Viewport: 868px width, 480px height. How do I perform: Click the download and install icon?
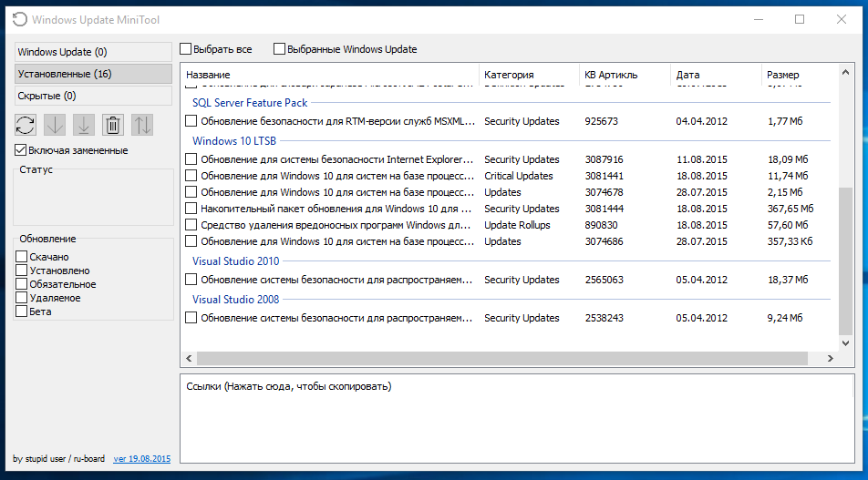84,125
